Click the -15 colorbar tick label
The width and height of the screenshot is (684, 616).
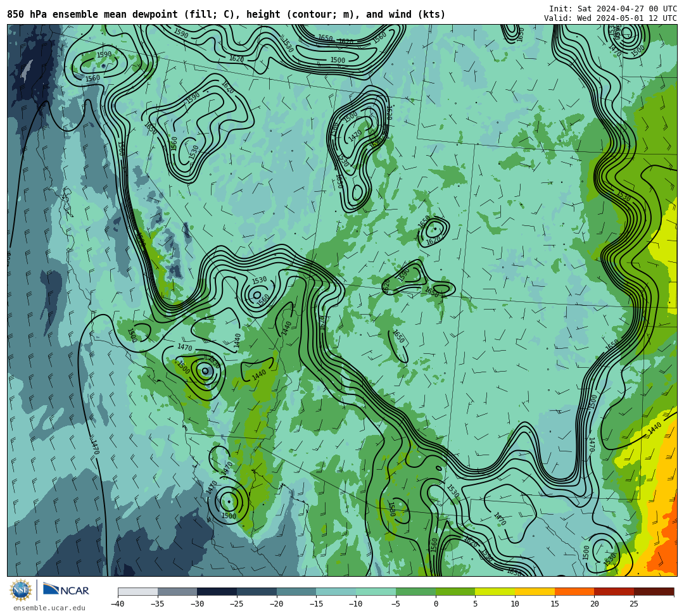point(316,604)
